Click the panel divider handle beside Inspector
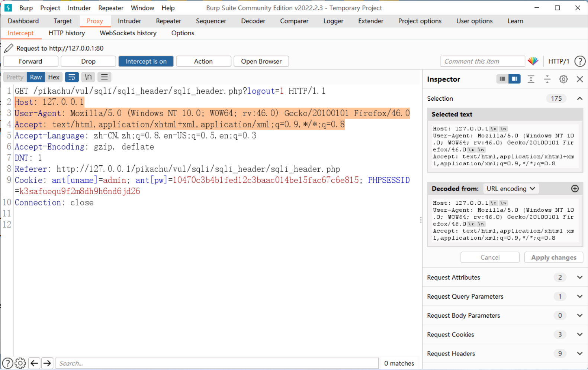Screen dimensions: 588x370 tap(421, 220)
